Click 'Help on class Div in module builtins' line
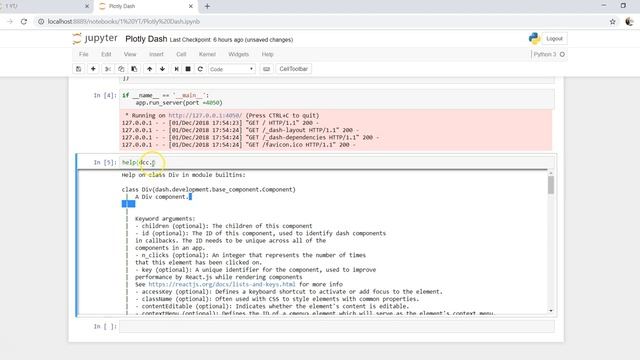640x360 pixels. tap(184, 175)
